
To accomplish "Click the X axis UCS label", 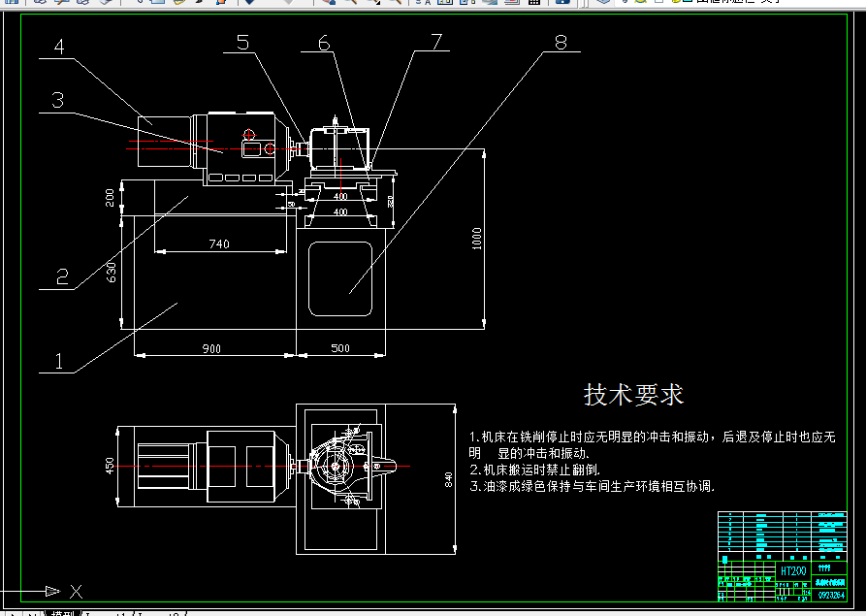I will coord(75,592).
